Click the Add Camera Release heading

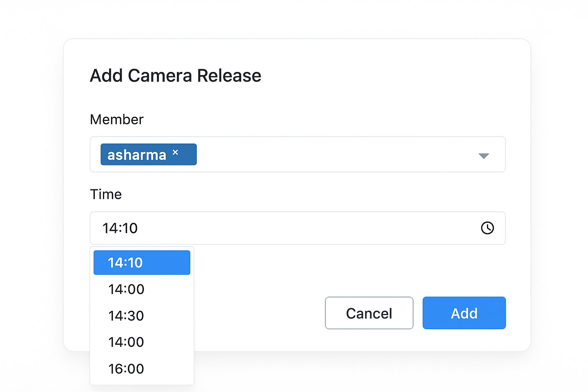pyautogui.click(x=175, y=76)
